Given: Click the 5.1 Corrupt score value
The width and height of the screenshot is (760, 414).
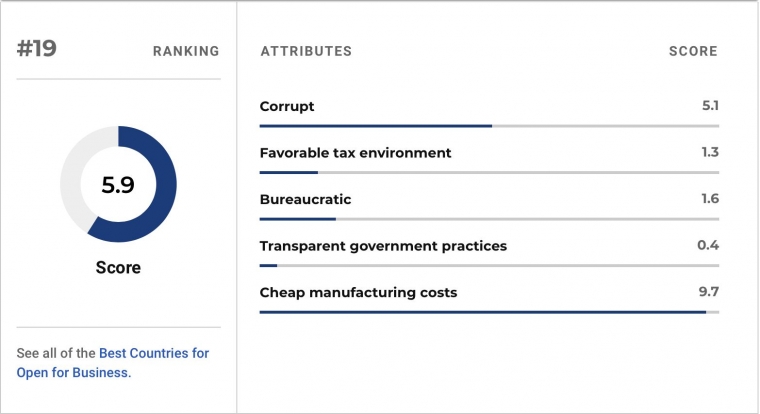Looking at the screenshot, I should [x=710, y=106].
